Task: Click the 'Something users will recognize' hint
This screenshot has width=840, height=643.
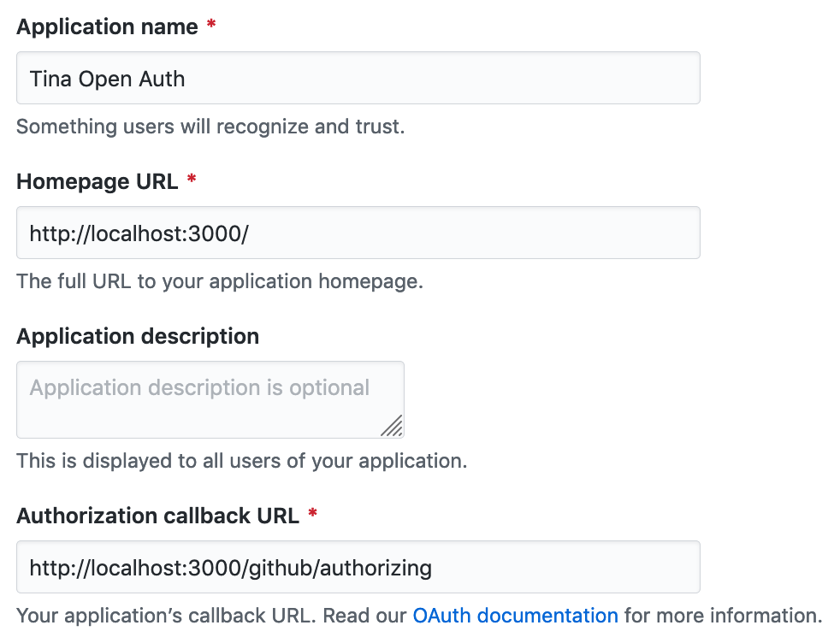Action: 210,127
